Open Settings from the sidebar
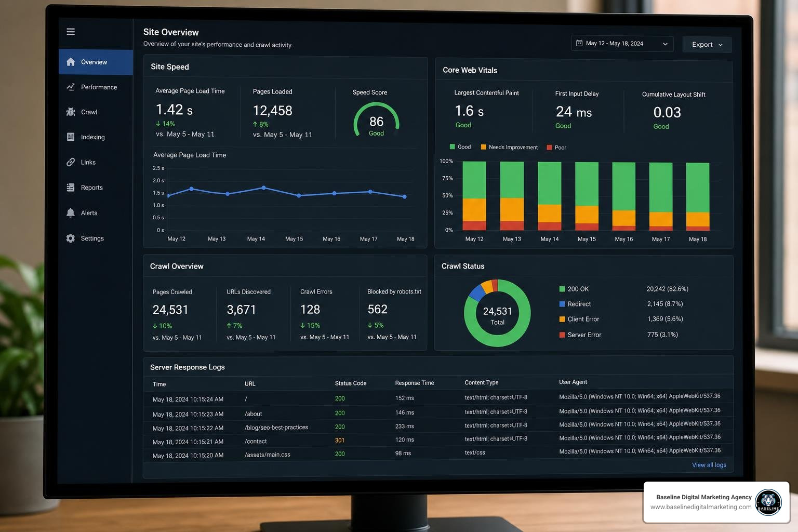 96,238
